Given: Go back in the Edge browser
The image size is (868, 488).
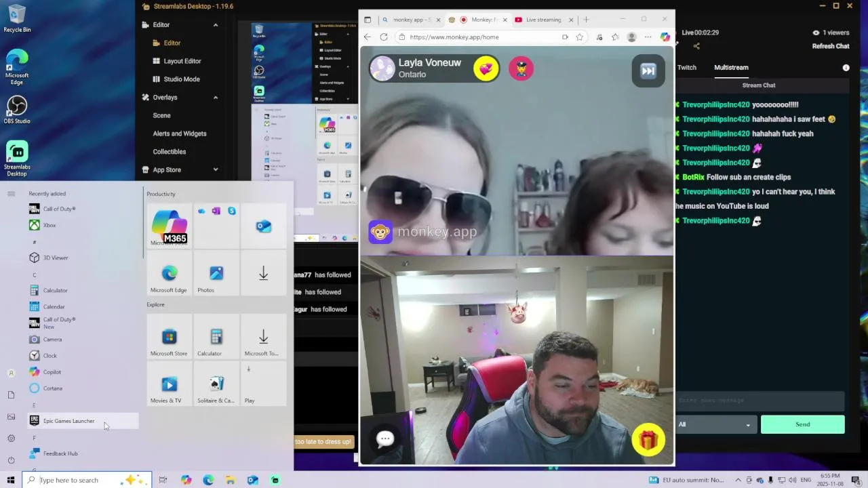Looking at the screenshot, I should pos(368,37).
